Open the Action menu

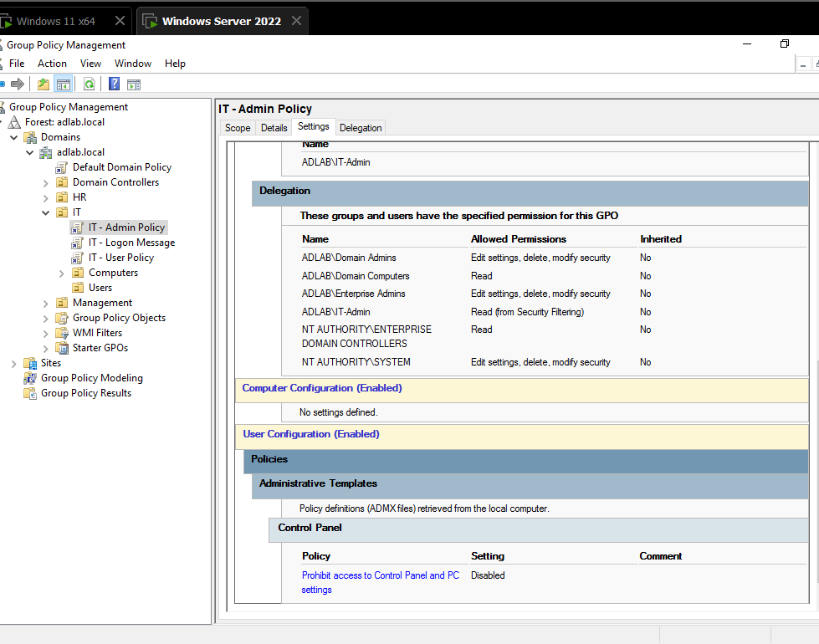click(x=52, y=64)
